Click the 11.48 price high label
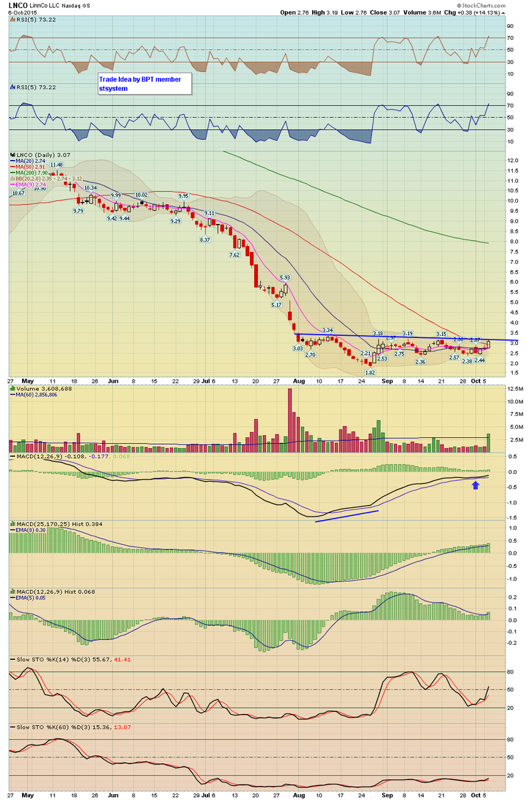Image resolution: width=532 pixels, height=800 pixels. (57, 165)
